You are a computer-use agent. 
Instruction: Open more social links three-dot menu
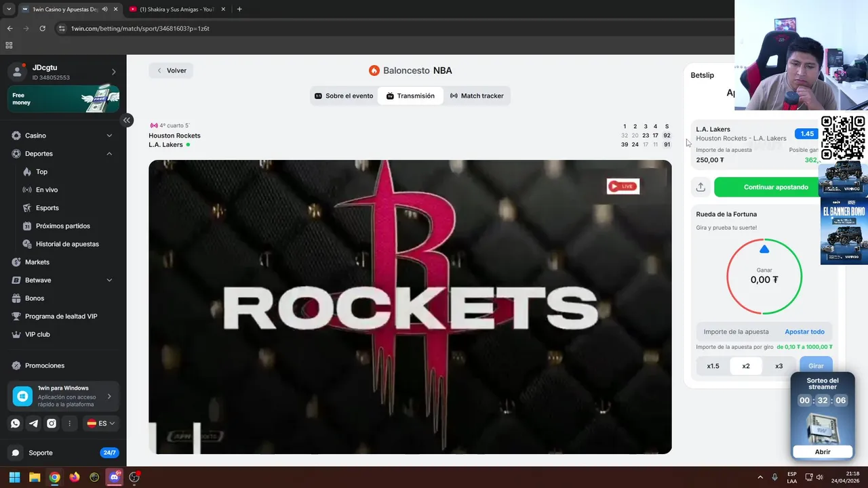69,423
